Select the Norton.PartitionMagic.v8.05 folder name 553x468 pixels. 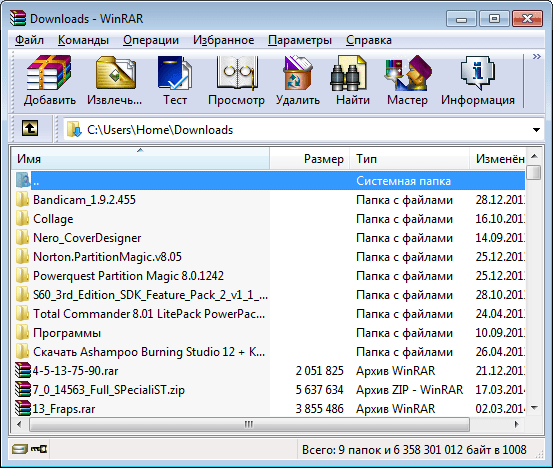point(107,257)
